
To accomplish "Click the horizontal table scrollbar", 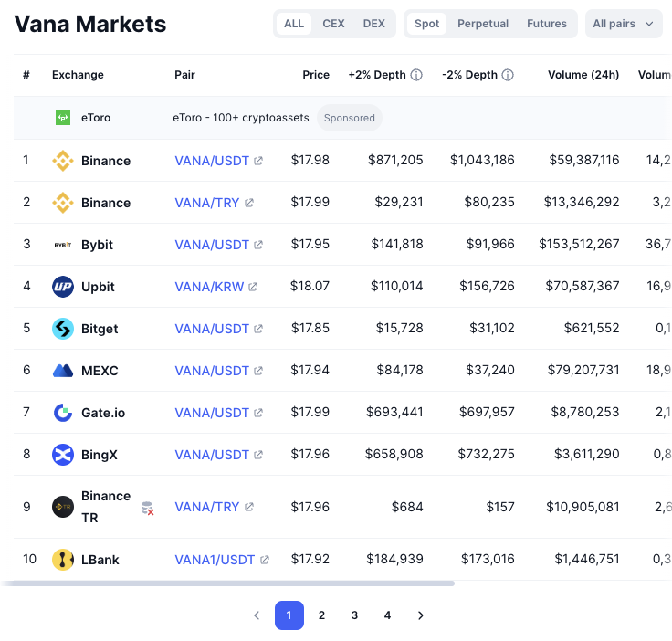I will (x=228, y=583).
